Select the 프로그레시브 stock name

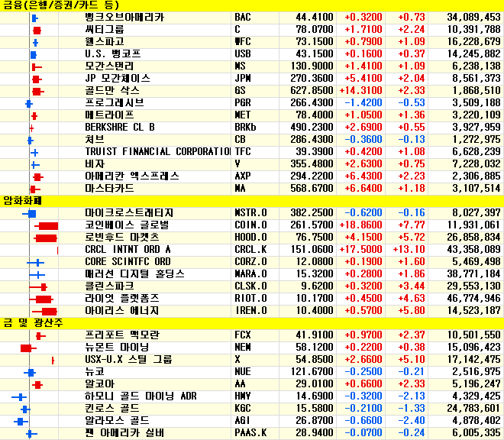tap(114, 102)
